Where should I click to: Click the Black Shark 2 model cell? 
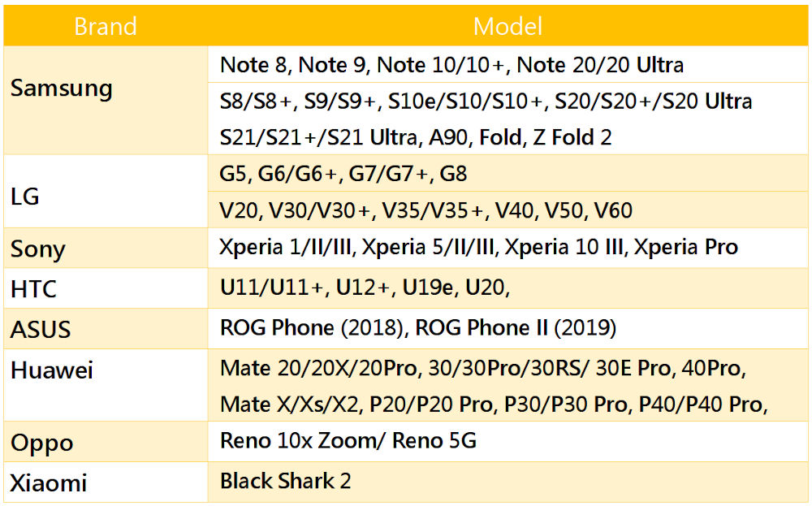coord(508,482)
